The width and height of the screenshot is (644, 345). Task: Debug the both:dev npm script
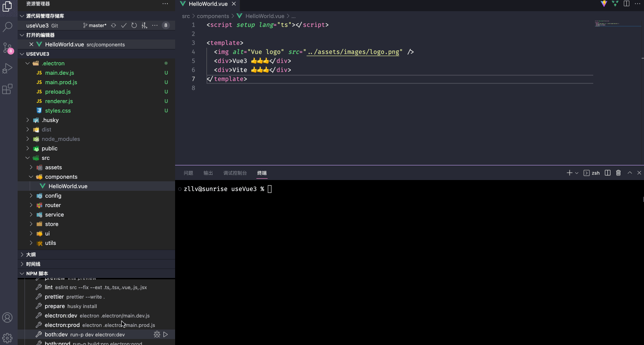pos(157,334)
